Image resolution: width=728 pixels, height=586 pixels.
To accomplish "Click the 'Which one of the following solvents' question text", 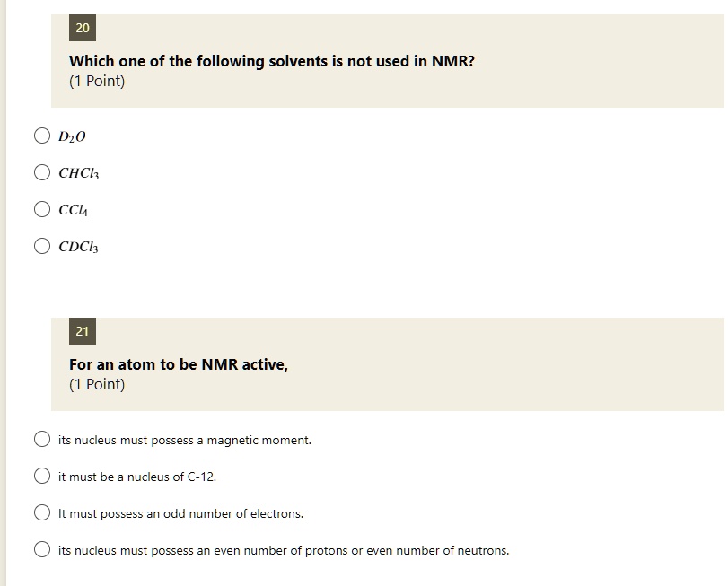I will point(272,61).
